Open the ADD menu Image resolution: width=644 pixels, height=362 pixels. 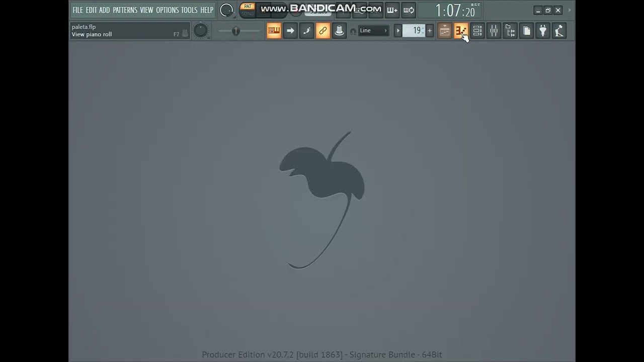(104, 10)
